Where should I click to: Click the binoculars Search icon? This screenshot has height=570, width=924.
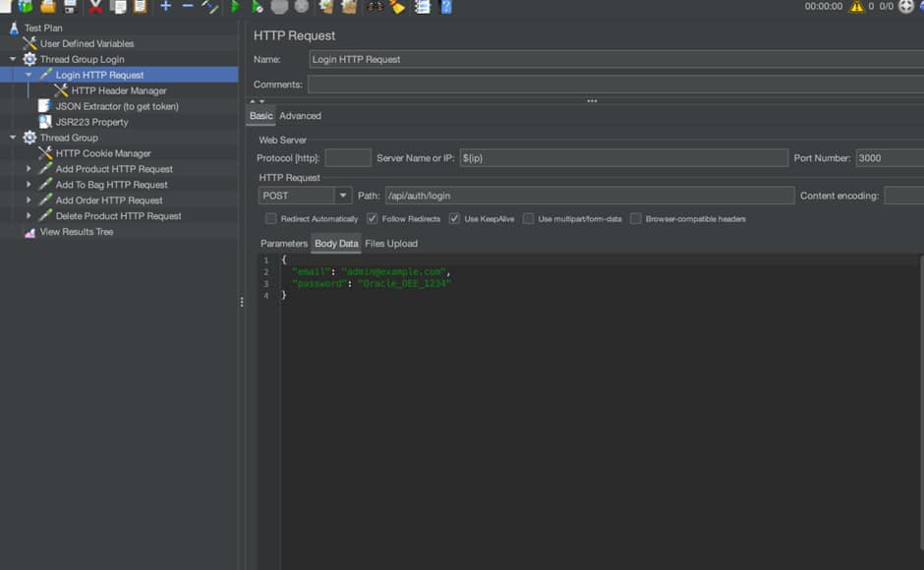coord(375,7)
